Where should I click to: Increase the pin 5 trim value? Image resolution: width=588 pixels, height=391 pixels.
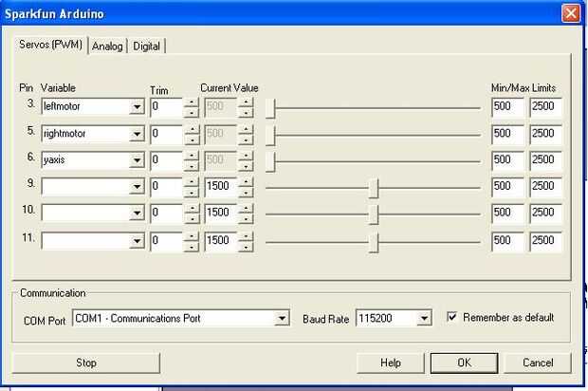point(192,129)
